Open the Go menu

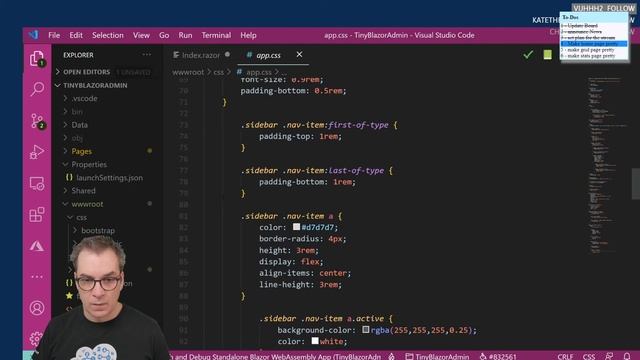pyautogui.click(x=164, y=35)
